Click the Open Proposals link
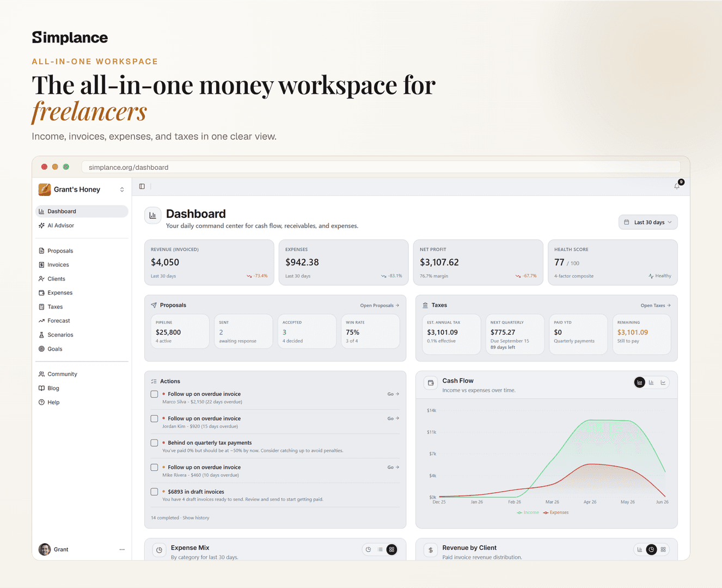Screen dimensions: 722x588 (380, 305)
